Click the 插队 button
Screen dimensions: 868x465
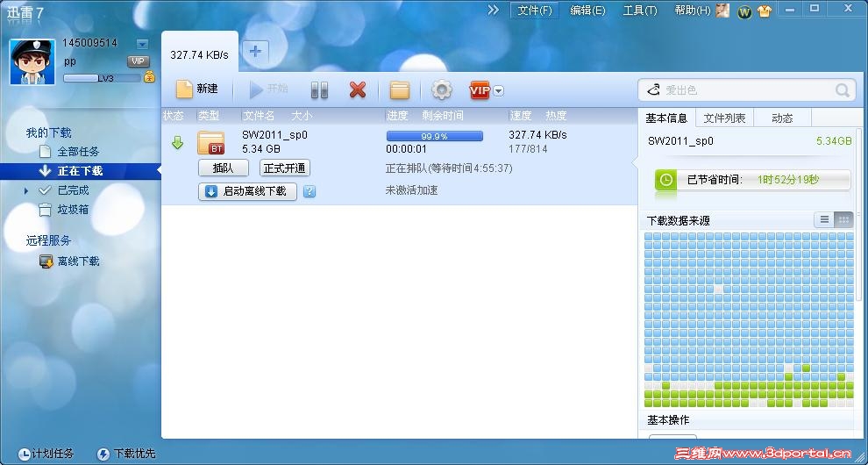click(x=223, y=168)
